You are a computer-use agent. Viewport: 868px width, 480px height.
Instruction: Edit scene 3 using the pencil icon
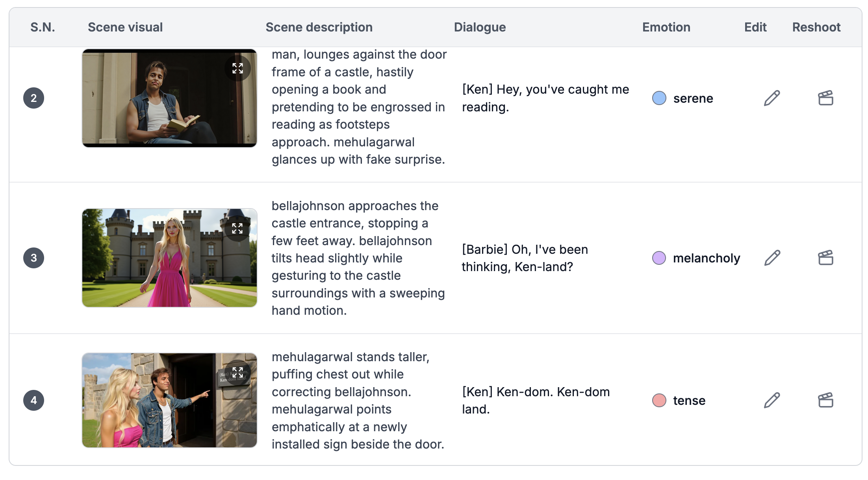tap(771, 258)
